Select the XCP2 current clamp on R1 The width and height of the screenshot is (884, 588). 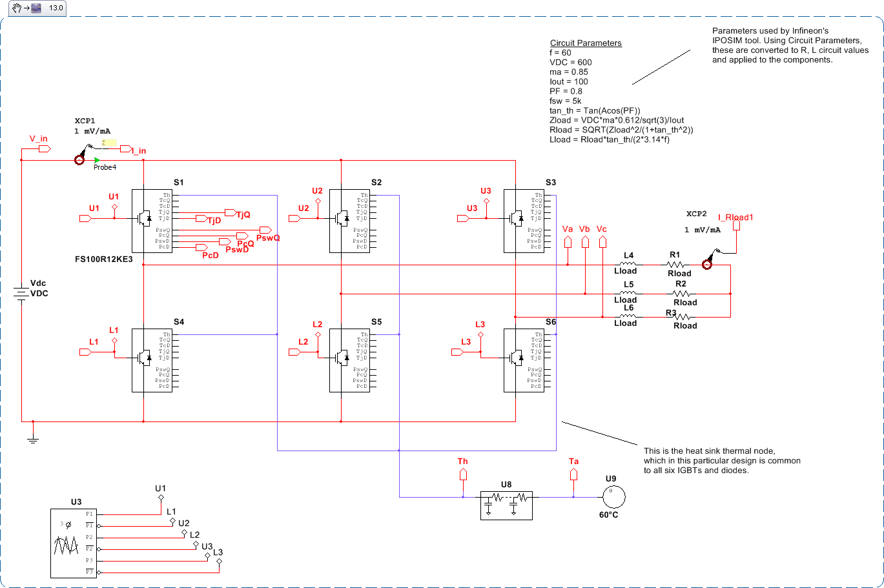tap(708, 264)
